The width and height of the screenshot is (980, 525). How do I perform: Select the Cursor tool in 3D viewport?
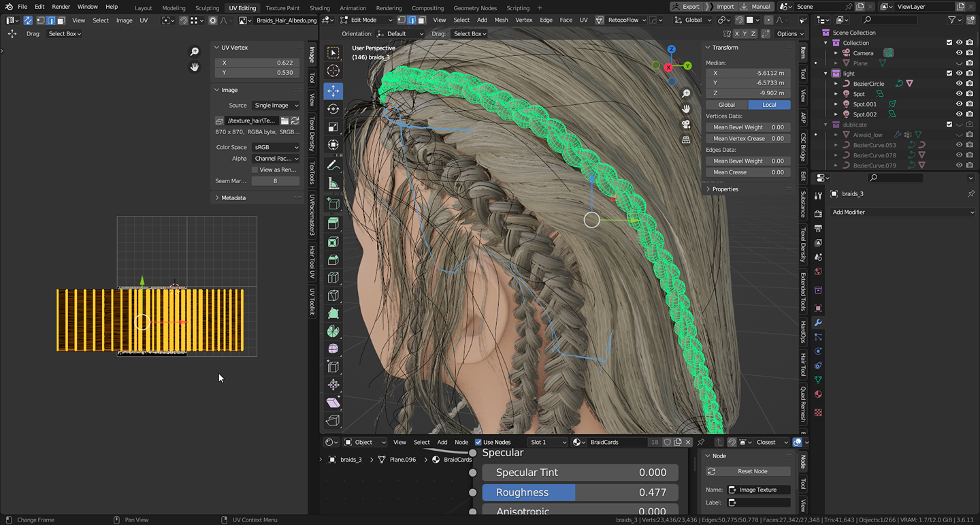(333, 71)
